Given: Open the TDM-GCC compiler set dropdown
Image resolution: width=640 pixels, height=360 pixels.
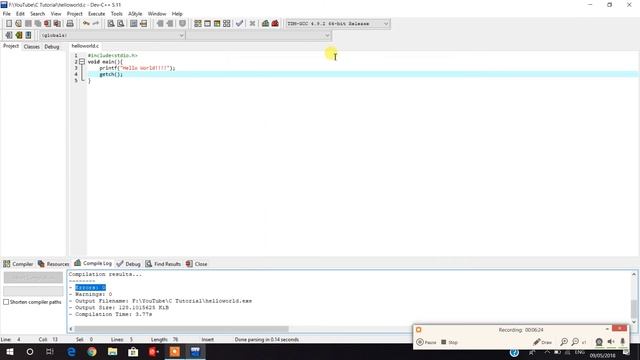Looking at the screenshot, I should click(x=338, y=24).
